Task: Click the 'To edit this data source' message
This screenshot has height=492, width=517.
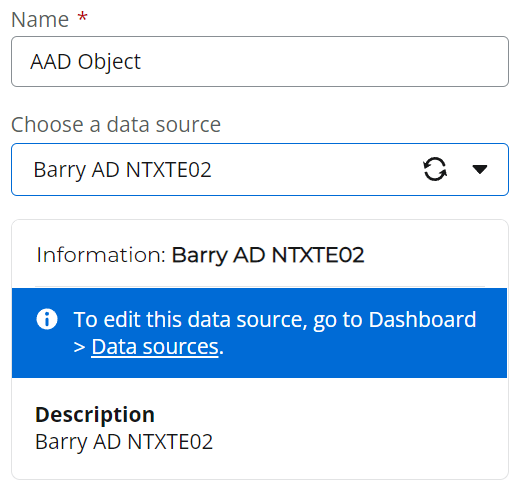Action: 275,333
